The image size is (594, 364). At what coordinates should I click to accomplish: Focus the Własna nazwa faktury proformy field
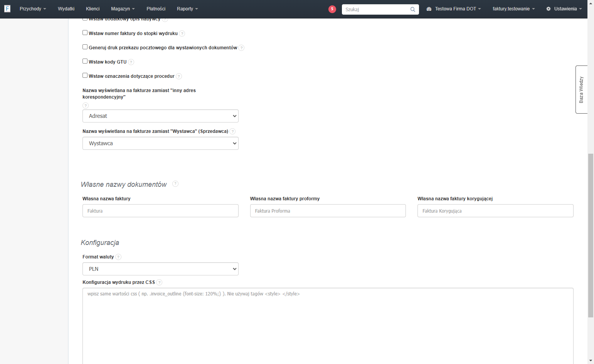[x=328, y=211]
